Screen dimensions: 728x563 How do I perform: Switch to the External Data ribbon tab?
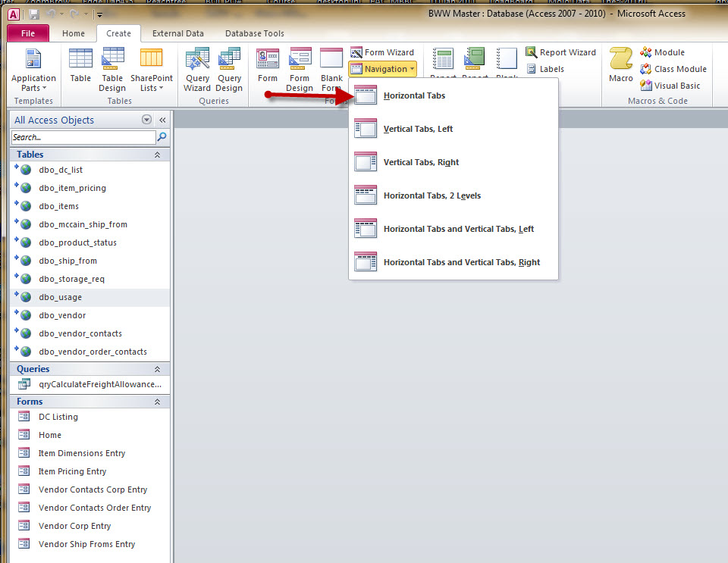[177, 33]
